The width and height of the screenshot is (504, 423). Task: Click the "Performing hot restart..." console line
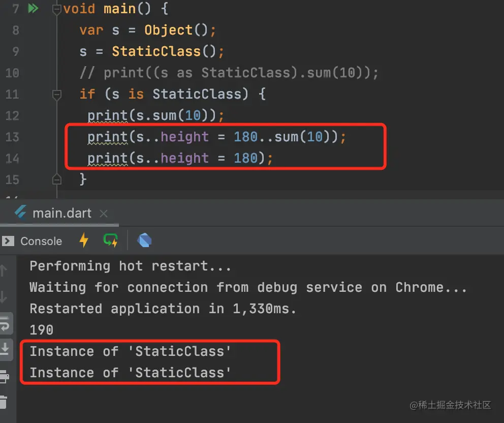point(130,266)
